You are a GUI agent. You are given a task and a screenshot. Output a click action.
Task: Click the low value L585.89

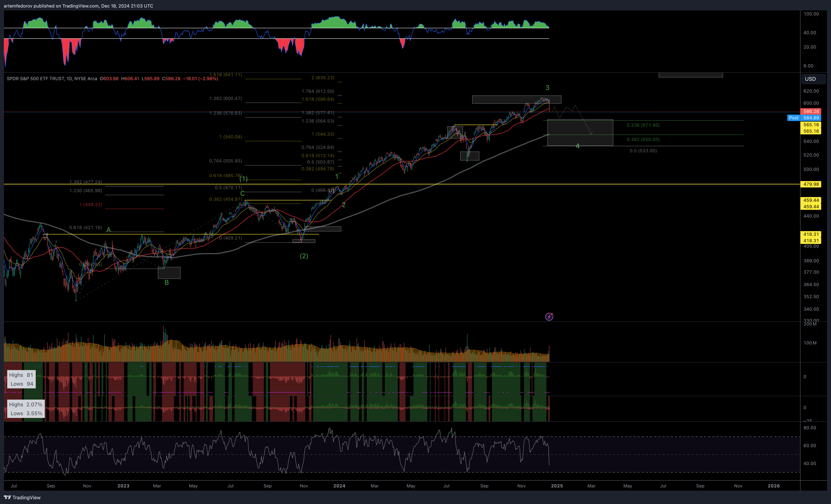click(x=150, y=78)
